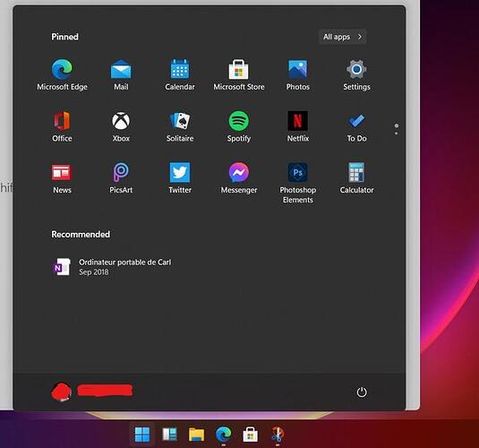Open the Calendar app
Image resolution: width=479 pixels, height=448 pixels.
(180, 75)
